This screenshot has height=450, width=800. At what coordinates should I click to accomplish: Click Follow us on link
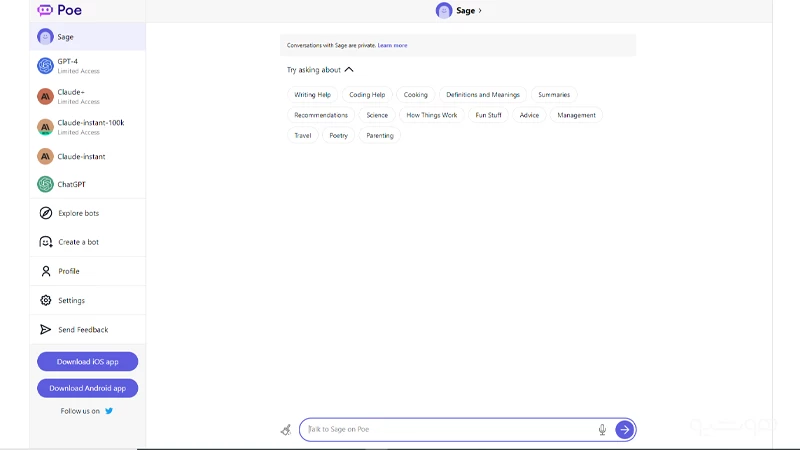click(x=87, y=411)
